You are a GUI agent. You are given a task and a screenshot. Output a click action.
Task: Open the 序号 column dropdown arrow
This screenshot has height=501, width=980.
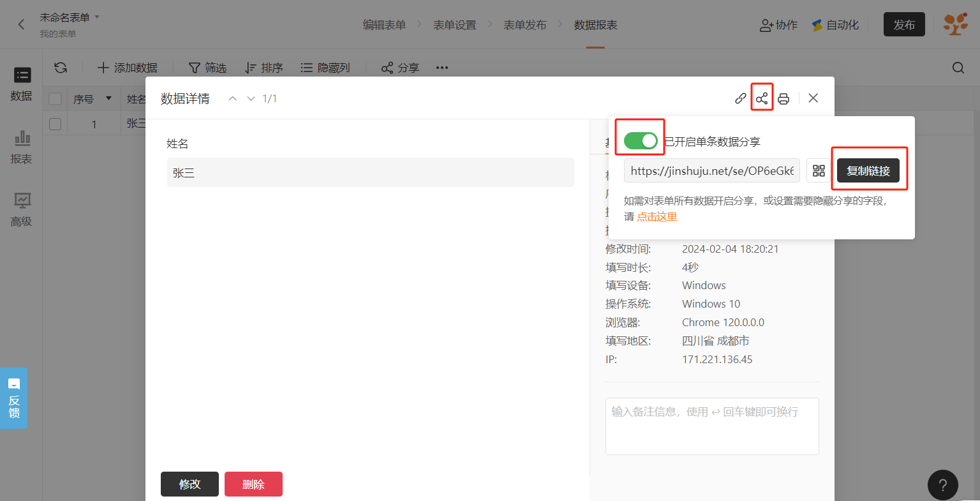click(x=108, y=98)
